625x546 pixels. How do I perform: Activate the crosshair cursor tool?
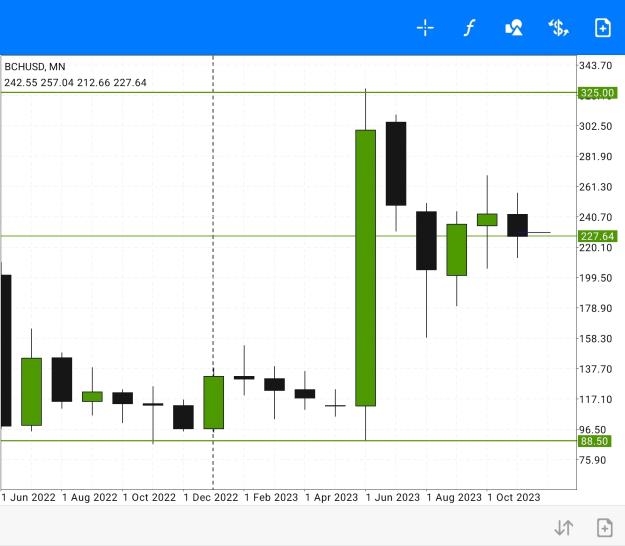(x=425, y=28)
